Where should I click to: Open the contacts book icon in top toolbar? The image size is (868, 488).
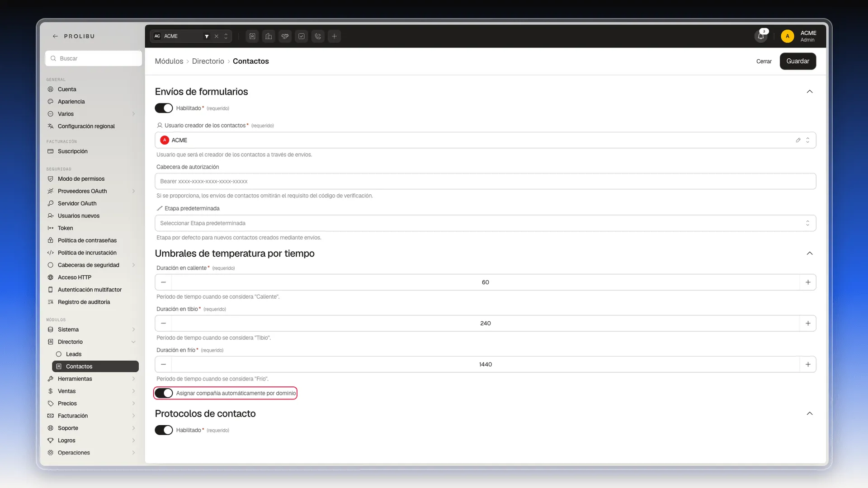(x=252, y=36)
